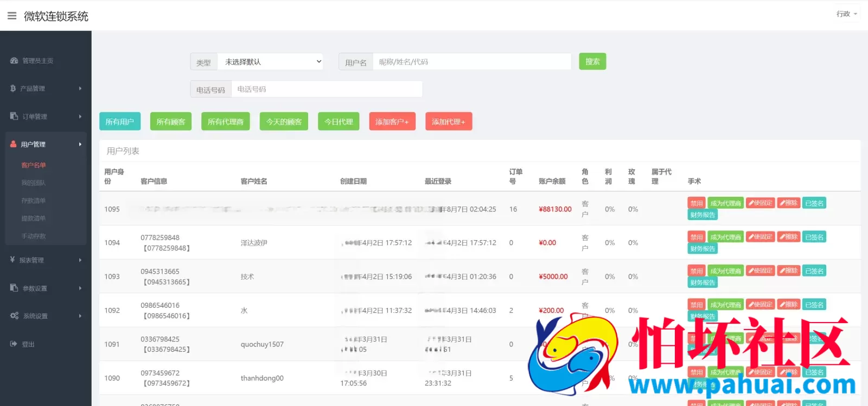This screenshot has width=868, height=406.
Task: Click 成为代理商 for user 1095
Action: [725, 203]
